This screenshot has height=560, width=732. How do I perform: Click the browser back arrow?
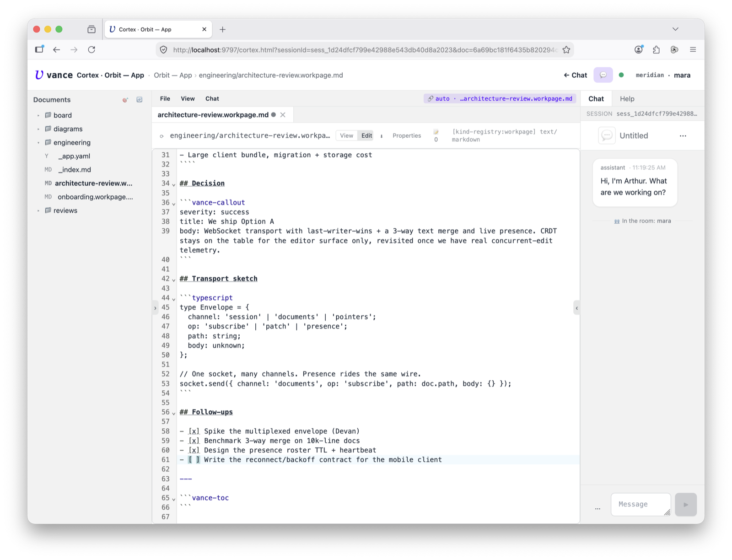tap(56, 49)
